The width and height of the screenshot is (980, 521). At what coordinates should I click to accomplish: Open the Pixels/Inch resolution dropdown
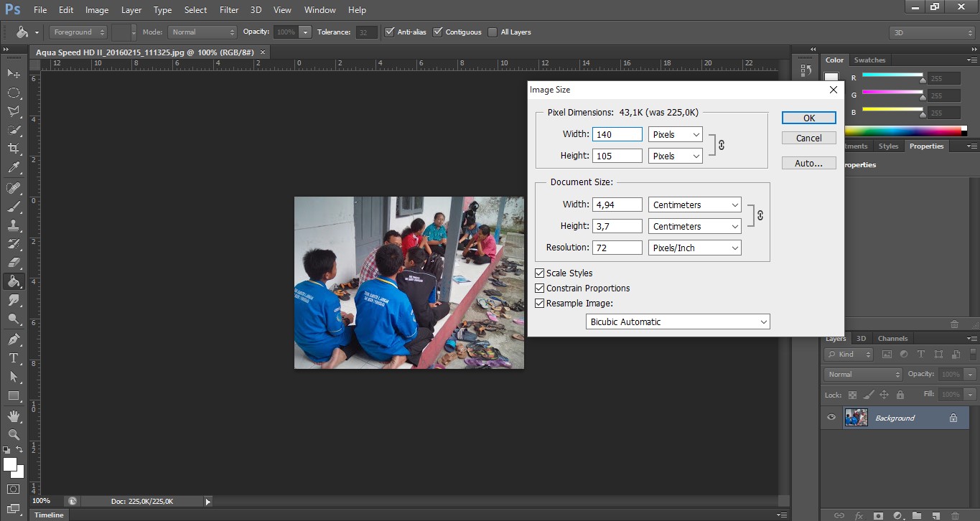click(x=695, y=248)
